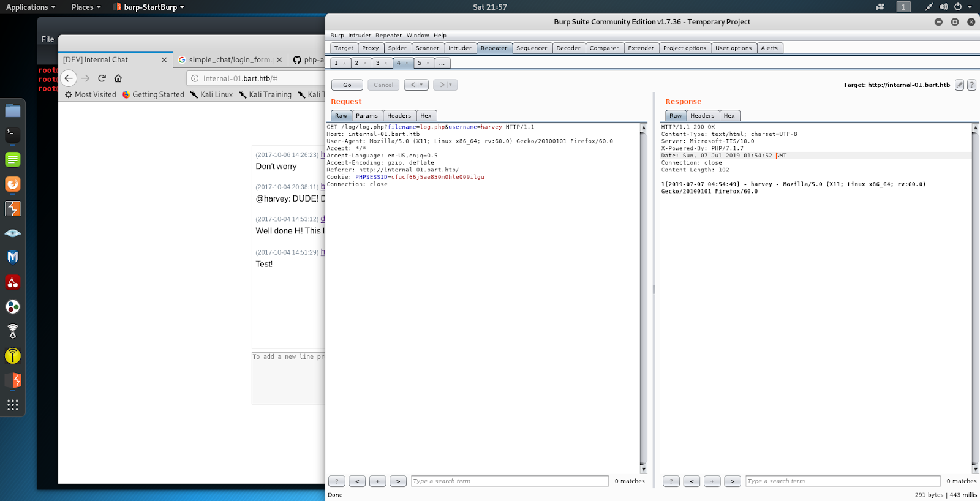Open the green text editor dock icon
The image size is (980, 501).
click(x=13, y=159)
